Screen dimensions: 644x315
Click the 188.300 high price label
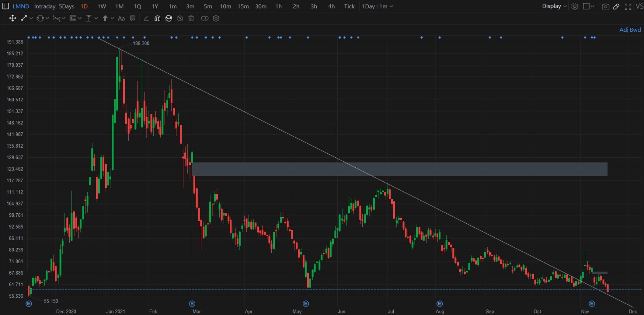[141, 43]
